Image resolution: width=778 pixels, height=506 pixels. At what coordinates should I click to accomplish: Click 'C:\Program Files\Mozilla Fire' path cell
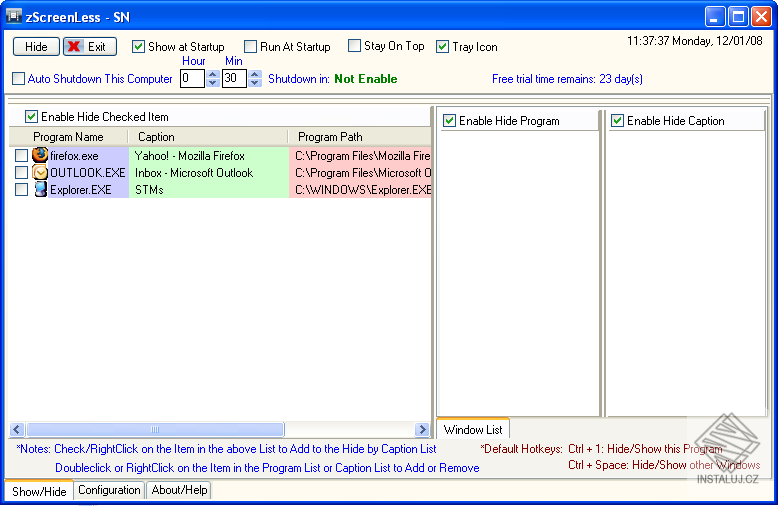coord(360,155)
